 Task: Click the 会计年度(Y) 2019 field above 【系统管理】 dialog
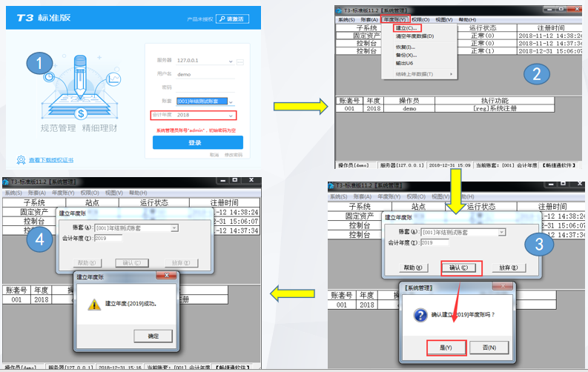[435, 243]
